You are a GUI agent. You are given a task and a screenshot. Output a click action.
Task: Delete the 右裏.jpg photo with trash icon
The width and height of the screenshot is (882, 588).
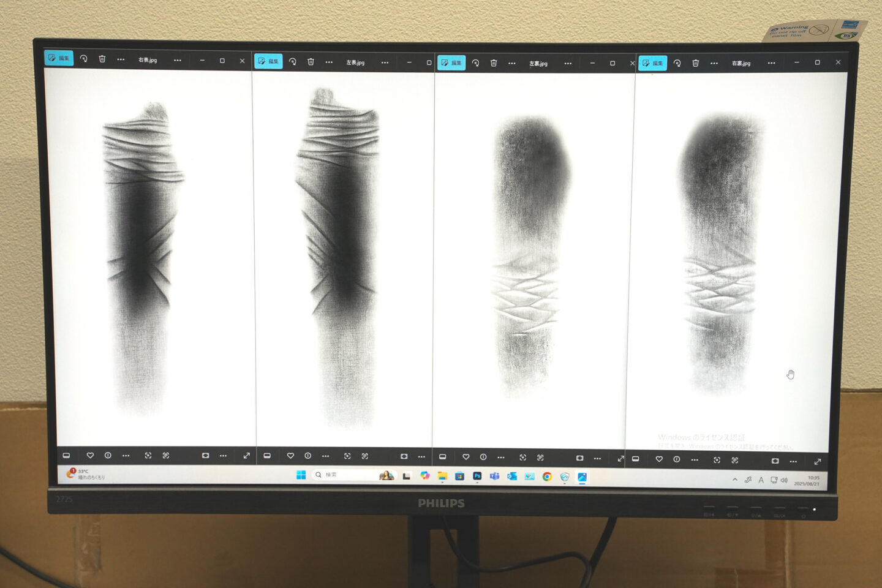coord(695,63)
